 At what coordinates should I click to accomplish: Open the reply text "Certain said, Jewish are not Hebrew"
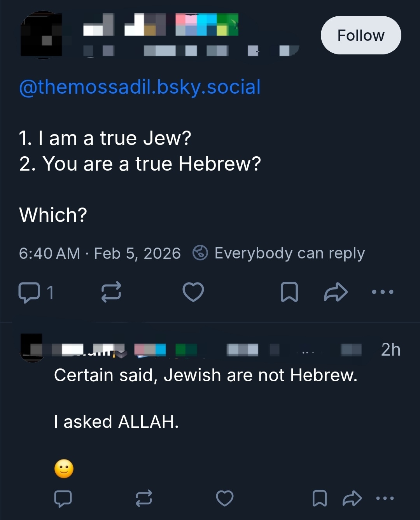pos(205,375)
